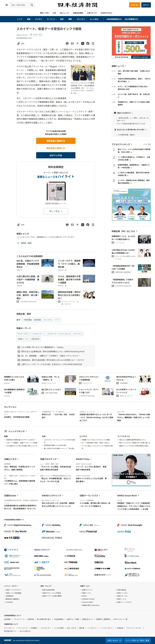
Task: Open the NIKKEI COMPASS logo link
Action: point(132,568)
